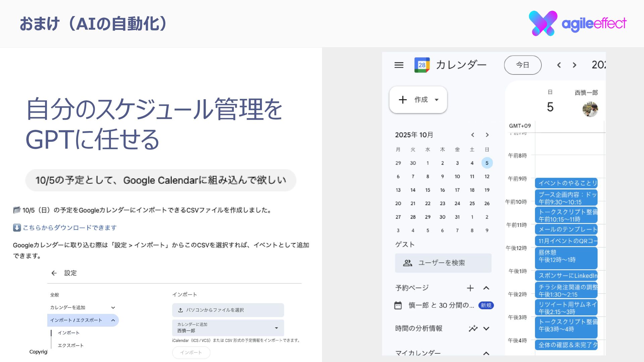Click the 今日 button
The width and height of the screenshot is (644, 362).
pos(523,65)
